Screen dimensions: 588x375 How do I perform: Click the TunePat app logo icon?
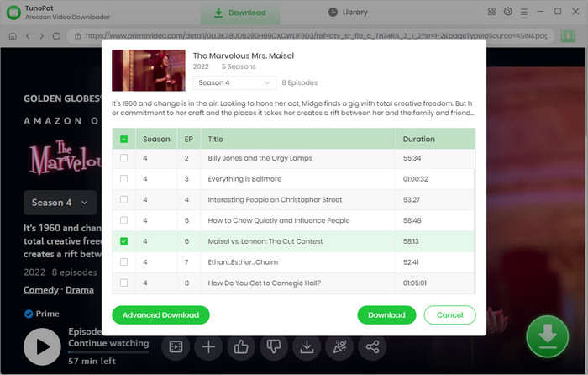click(x=13, y=13)
